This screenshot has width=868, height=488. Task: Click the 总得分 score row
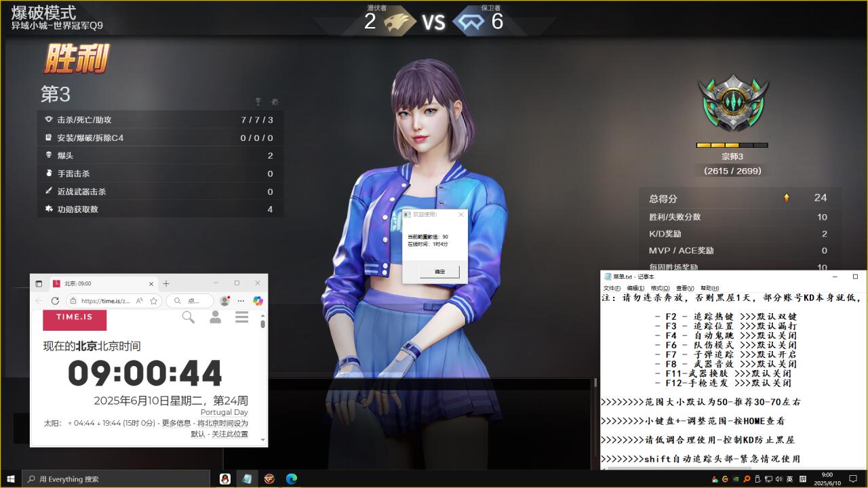[x=740, y=198]
